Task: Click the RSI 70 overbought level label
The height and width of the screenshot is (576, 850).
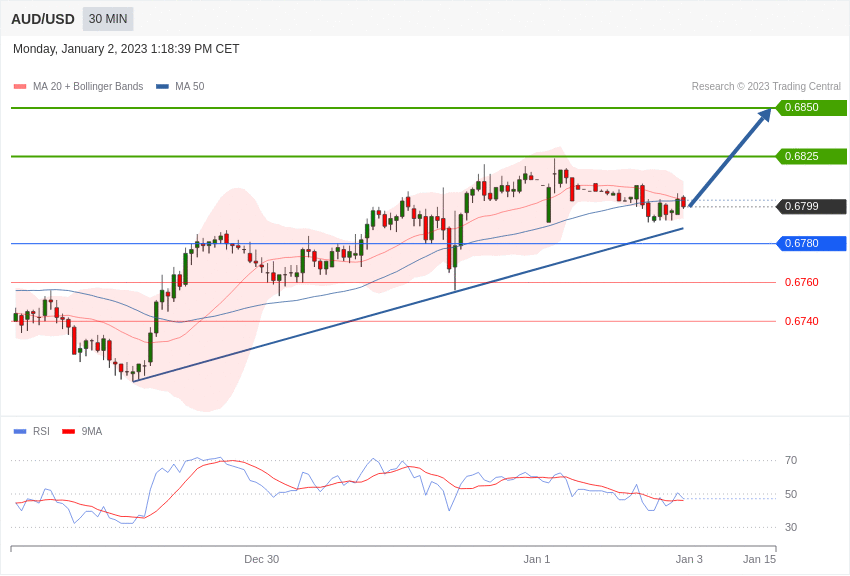Action: click(x=791, y=461)
